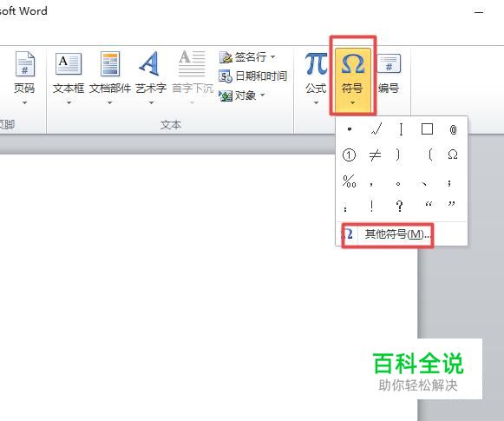This screenshot has width=504, height=421.
Task: Insert the enumeration comma 、 symbol
Action: (x=424, y=183)
